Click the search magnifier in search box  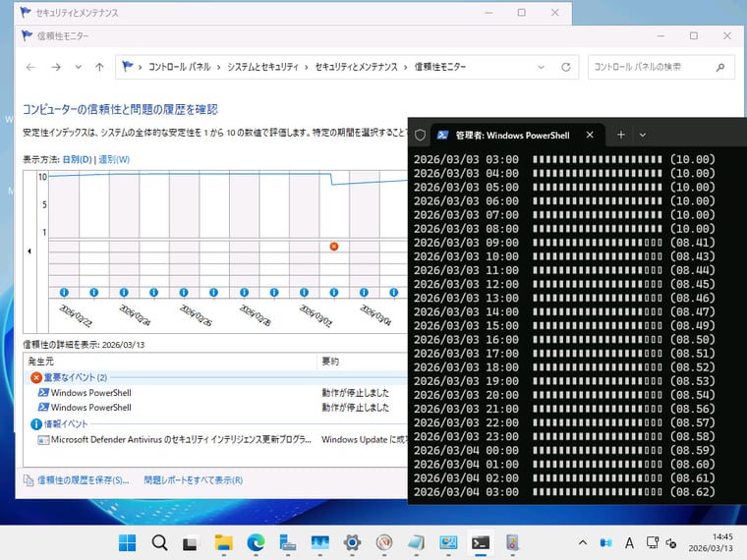pyautogui.click(x=720, y=67)
